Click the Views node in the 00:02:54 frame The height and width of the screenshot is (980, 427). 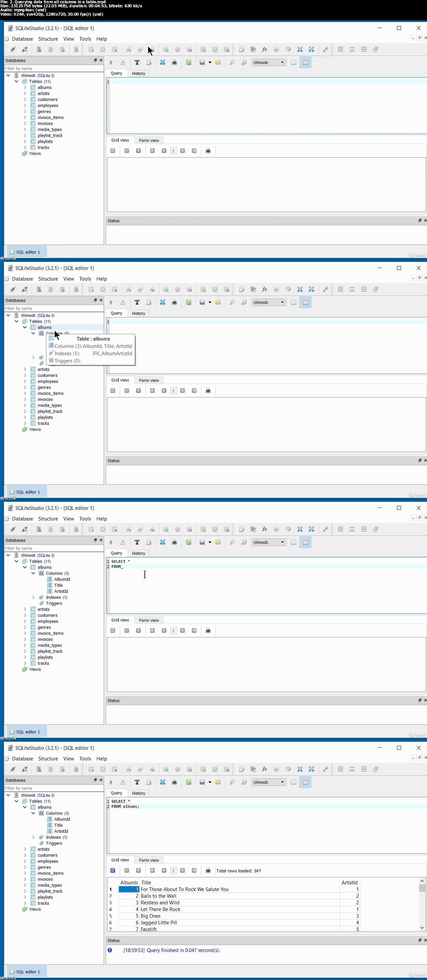35,669
